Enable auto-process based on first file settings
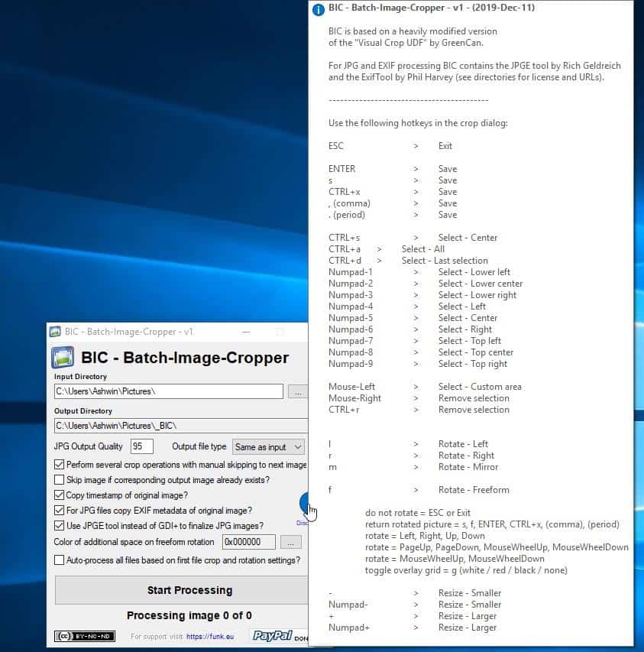644x652 pixels. (x=58, y=560)
